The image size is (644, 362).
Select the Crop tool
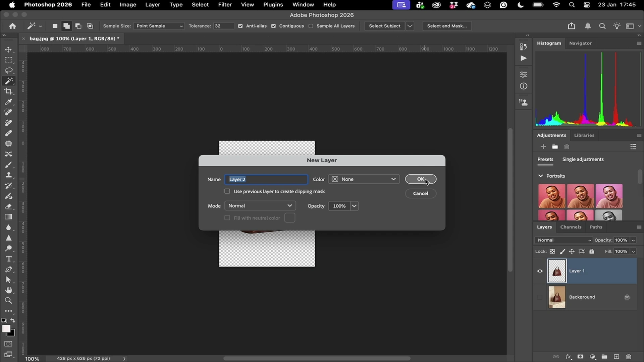(x=8, y=91)
